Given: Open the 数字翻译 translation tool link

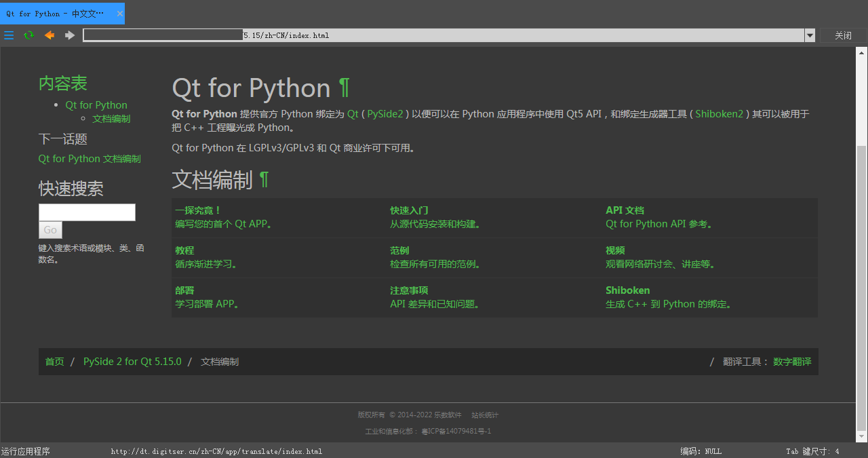Looking at the screenshot, I should (x=792, y=362).
